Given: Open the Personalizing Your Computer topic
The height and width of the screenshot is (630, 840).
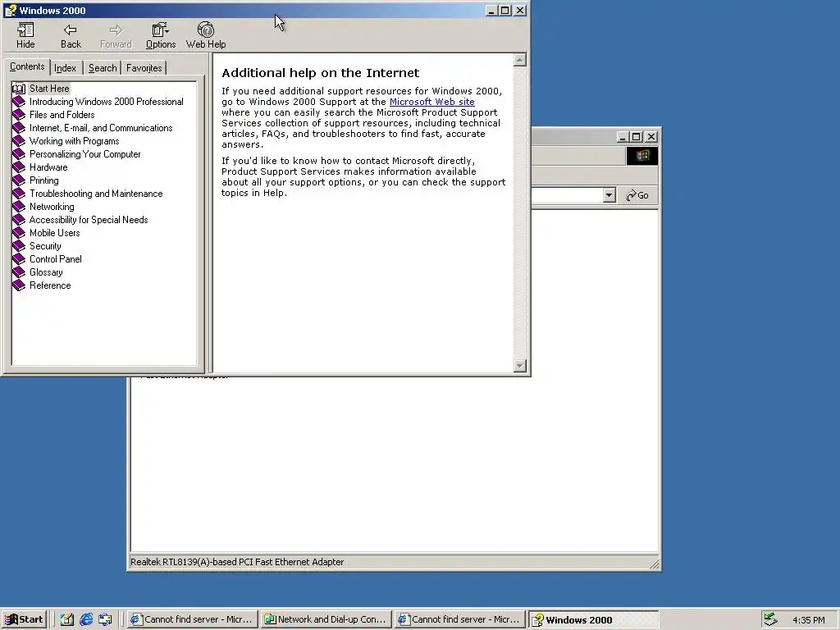Looking at the screenshot, I should (x=84, y=153).
